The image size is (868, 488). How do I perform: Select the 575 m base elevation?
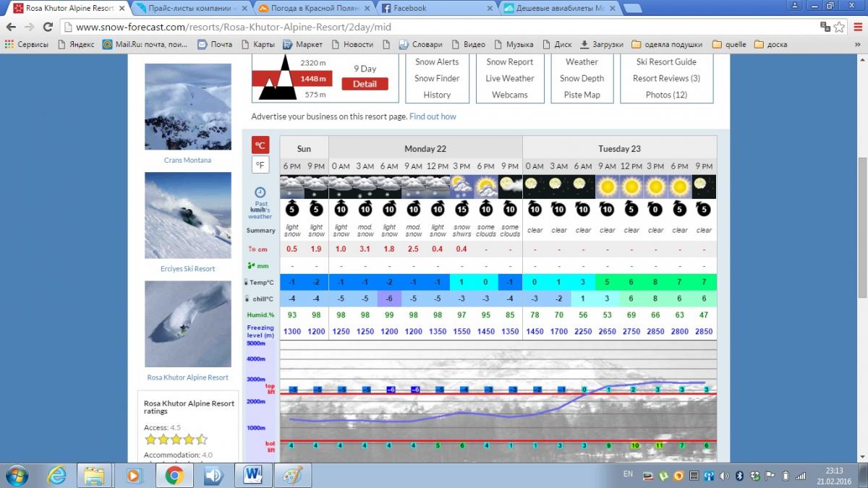pos(315,95)
